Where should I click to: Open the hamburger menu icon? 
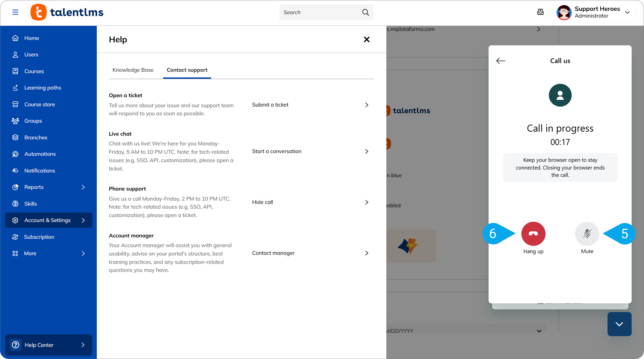[15, 12]
